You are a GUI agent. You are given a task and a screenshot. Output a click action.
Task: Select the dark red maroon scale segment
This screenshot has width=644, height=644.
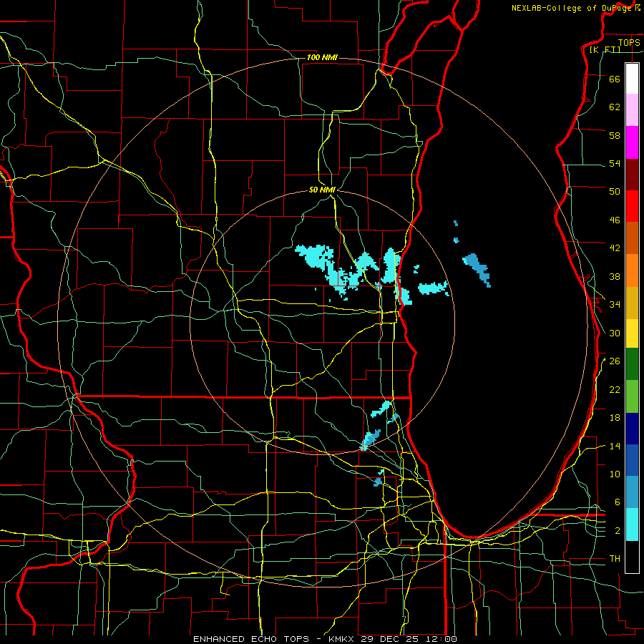tap(632, 175)
